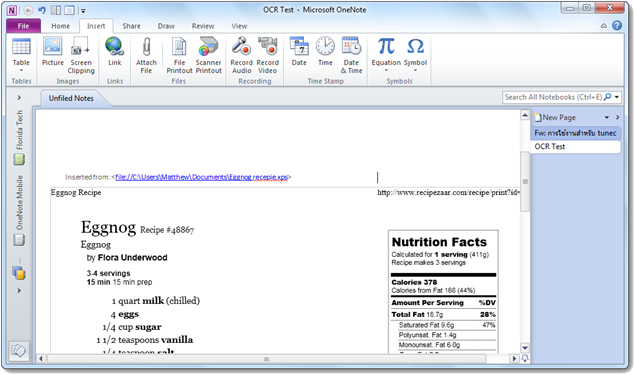The height and width of the screenshot is (374, 634).
Task: Expand the Table dropdown arrow
Action: [x=21, y=71]
